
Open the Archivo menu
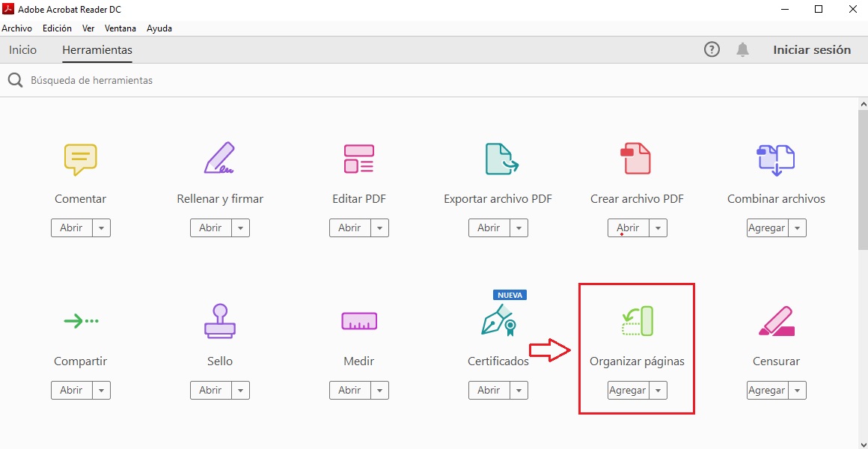(17, 28)
